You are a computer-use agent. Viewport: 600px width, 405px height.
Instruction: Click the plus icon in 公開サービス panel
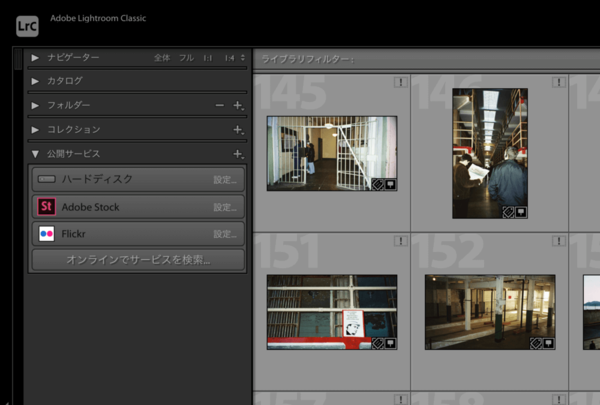(x=238, y=154)
